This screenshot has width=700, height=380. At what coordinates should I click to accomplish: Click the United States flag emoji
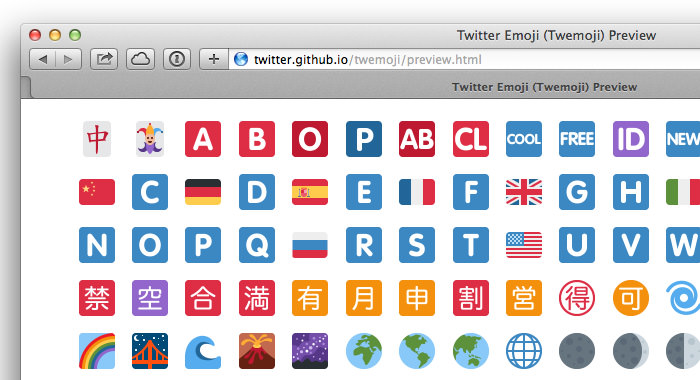tap(524, 245)
